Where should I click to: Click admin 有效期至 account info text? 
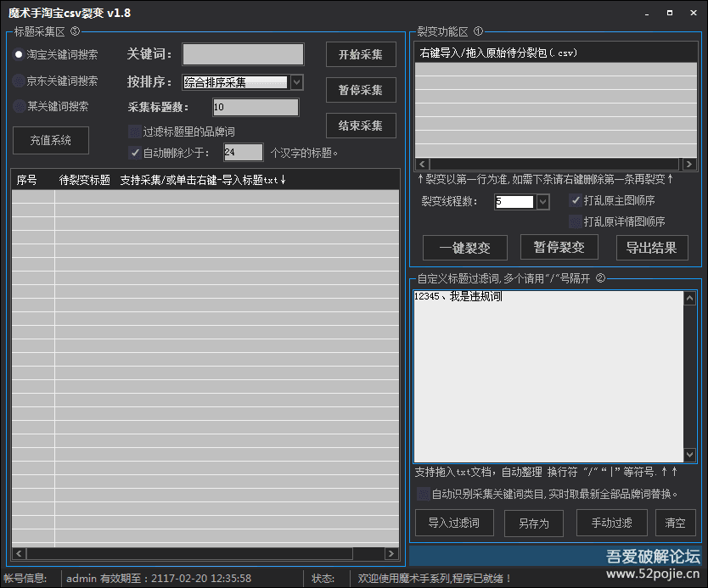[159, 579]
